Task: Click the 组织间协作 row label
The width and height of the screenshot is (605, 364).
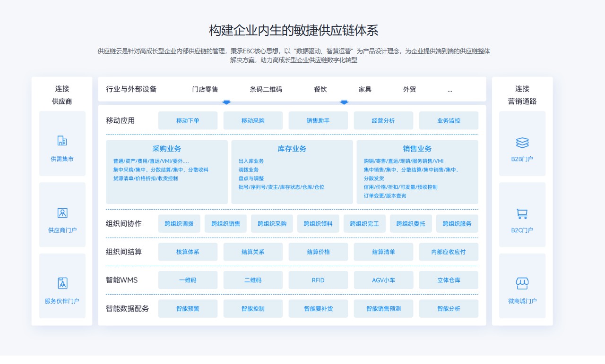Action: (x=124, y=223)
